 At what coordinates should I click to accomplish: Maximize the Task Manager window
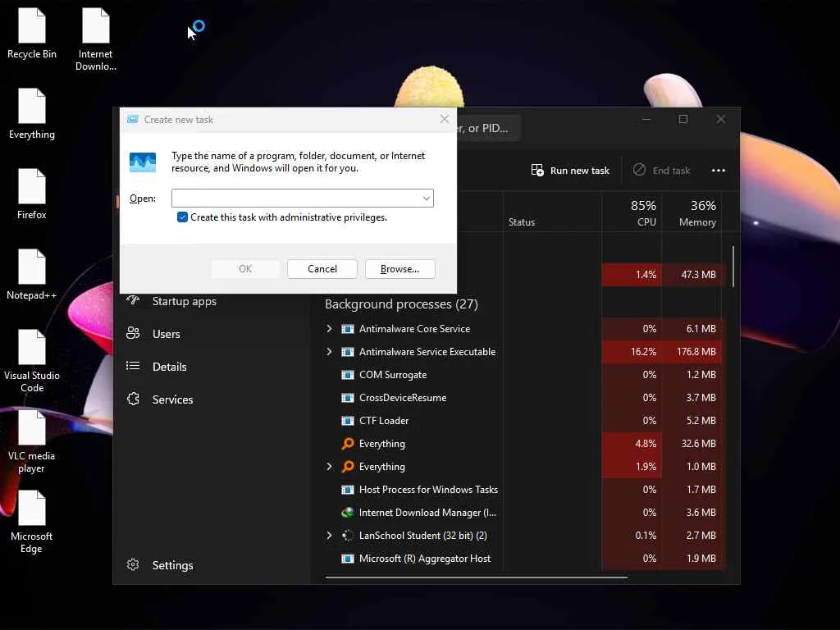pyautogui.click(x=683, y=119)
